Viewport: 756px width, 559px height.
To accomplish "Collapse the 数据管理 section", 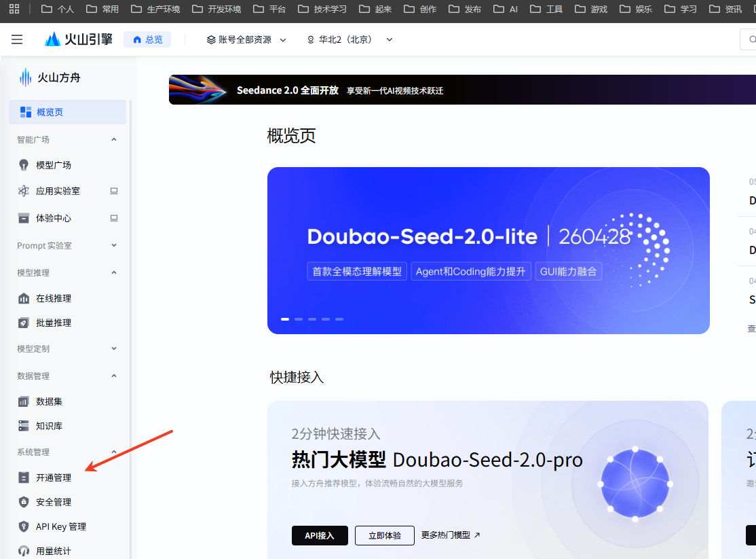I will [114, 376].
